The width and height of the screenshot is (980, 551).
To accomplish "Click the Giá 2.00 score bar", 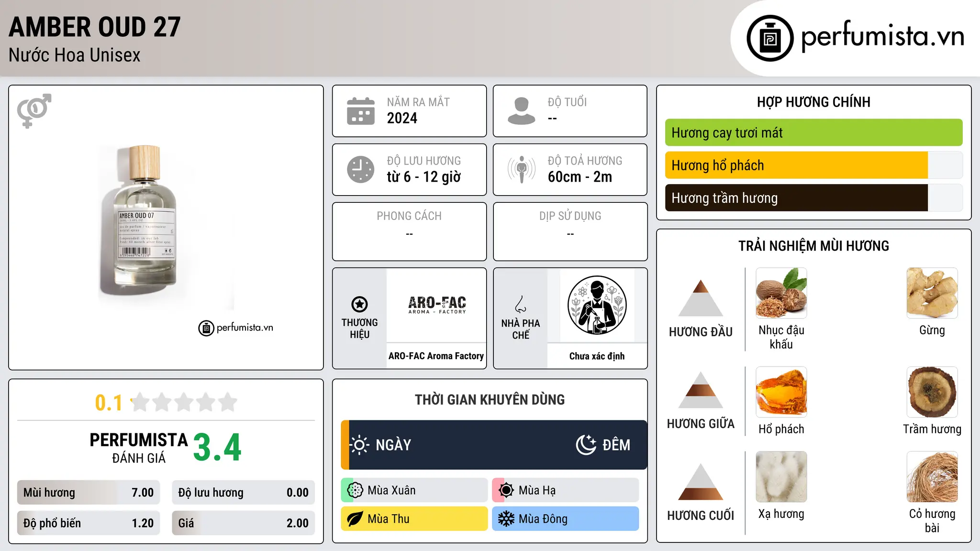I will [244, 523].
